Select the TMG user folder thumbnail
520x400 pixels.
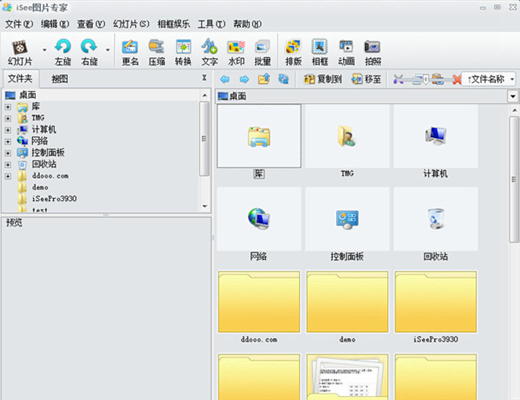point(347,136)
